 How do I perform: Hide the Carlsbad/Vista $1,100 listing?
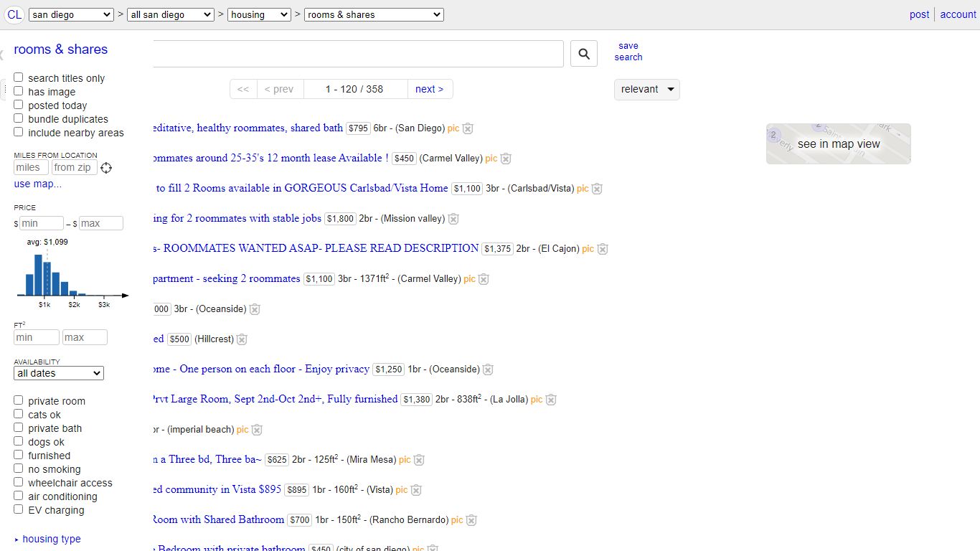pos(597,189)
